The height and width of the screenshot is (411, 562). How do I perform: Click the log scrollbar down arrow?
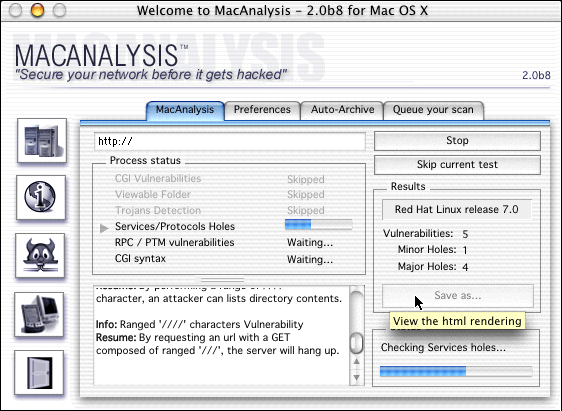[357, 378]
